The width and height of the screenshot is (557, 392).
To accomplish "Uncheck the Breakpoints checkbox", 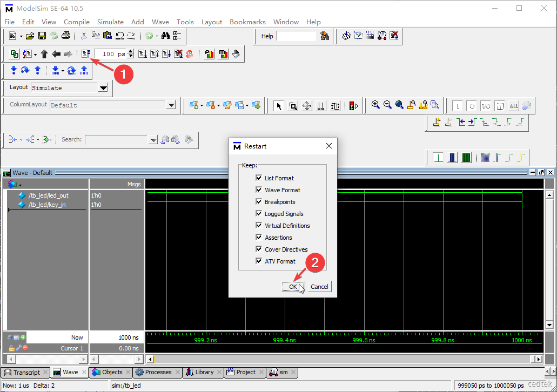I will click(259, 202).
